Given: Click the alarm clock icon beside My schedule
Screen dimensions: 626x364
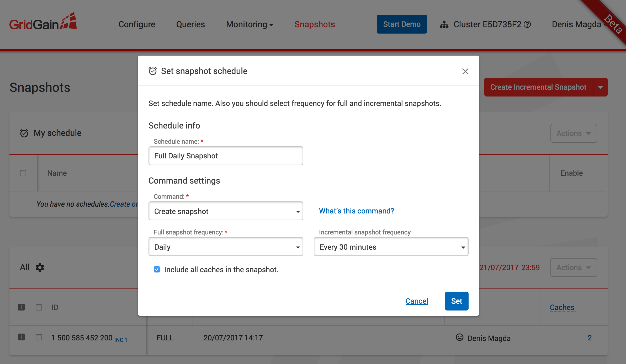Looking at the screenshot, I should click(x=24, y=133).
